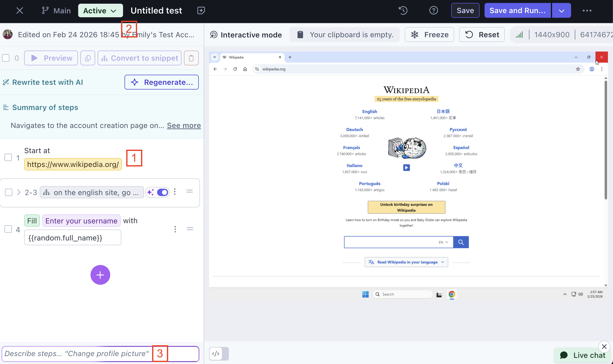Expand the grouped steps 2-3
Screen dimensions: 613x364
19,192
